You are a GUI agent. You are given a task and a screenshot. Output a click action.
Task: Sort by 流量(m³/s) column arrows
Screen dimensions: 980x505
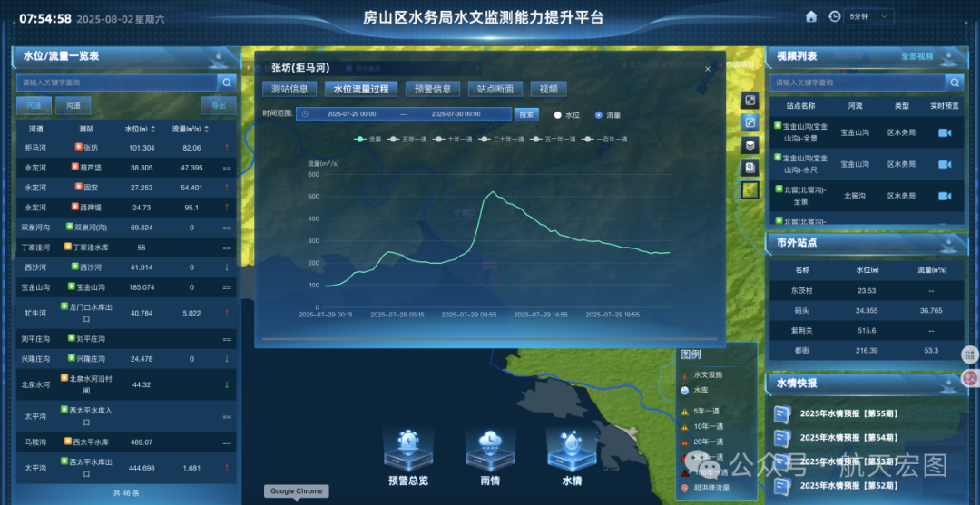click(204, 129)
